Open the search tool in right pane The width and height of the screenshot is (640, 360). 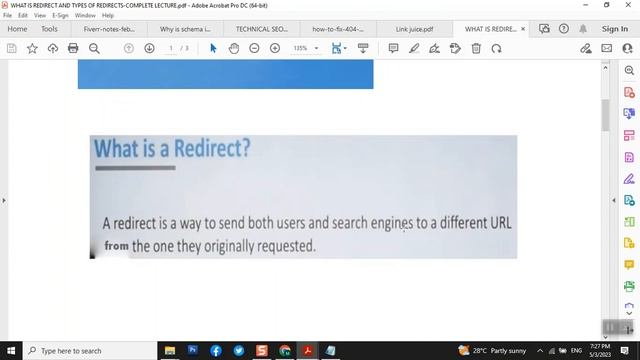pos(629,70)
